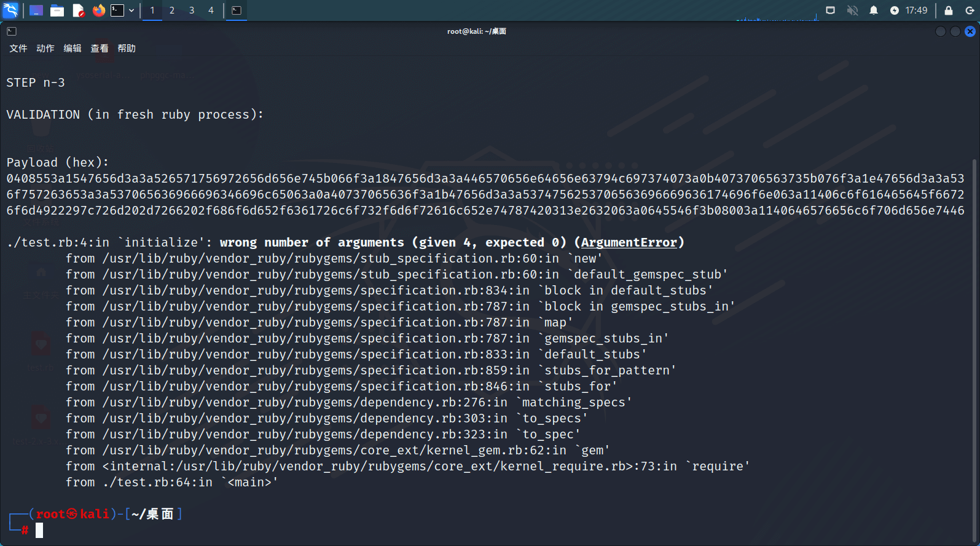980x546 pixels.
Task: Click the specification.rb:787 `map' line
Action: click(319, 322)
